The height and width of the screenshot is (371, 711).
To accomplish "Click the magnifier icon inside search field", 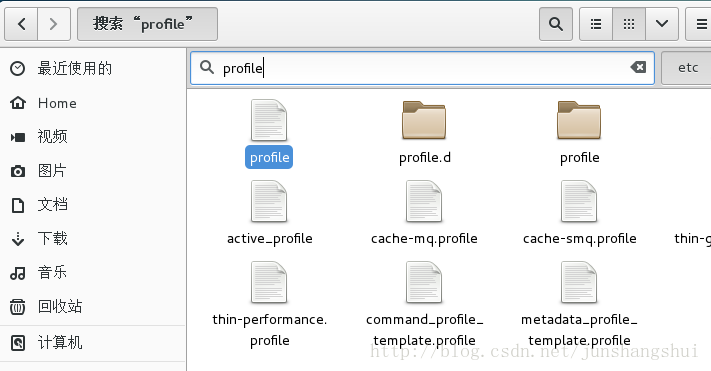I will (x=207, y=67).
